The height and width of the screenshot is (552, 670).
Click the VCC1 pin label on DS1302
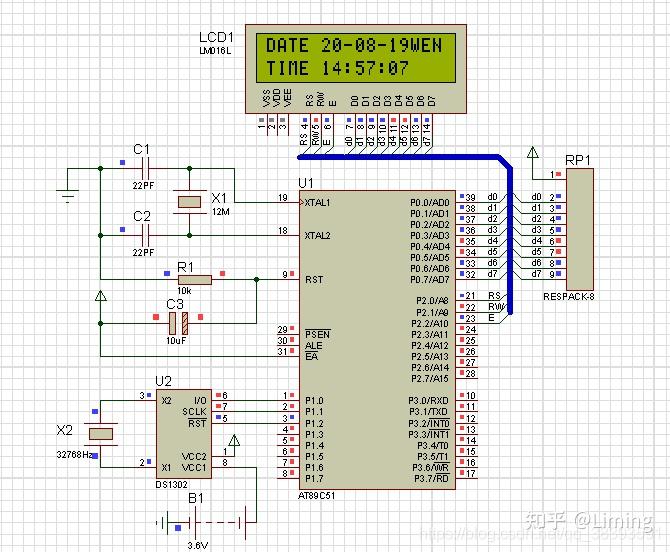194,467
